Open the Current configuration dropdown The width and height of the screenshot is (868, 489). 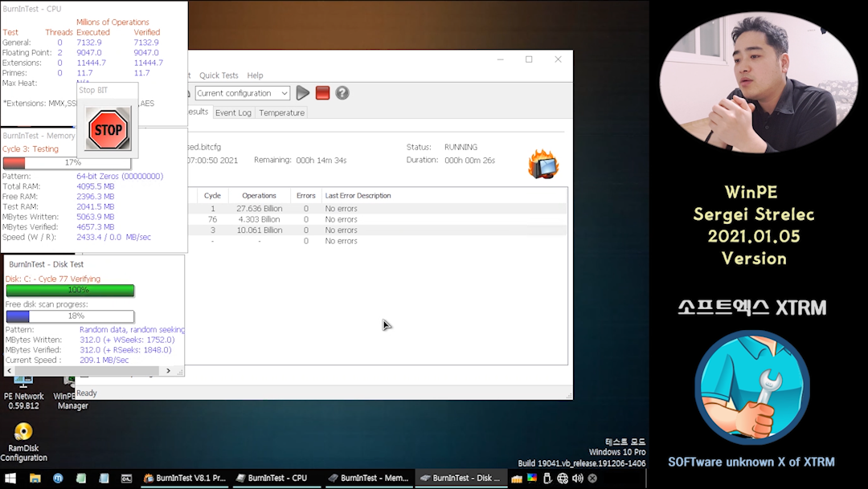[242, 93]
